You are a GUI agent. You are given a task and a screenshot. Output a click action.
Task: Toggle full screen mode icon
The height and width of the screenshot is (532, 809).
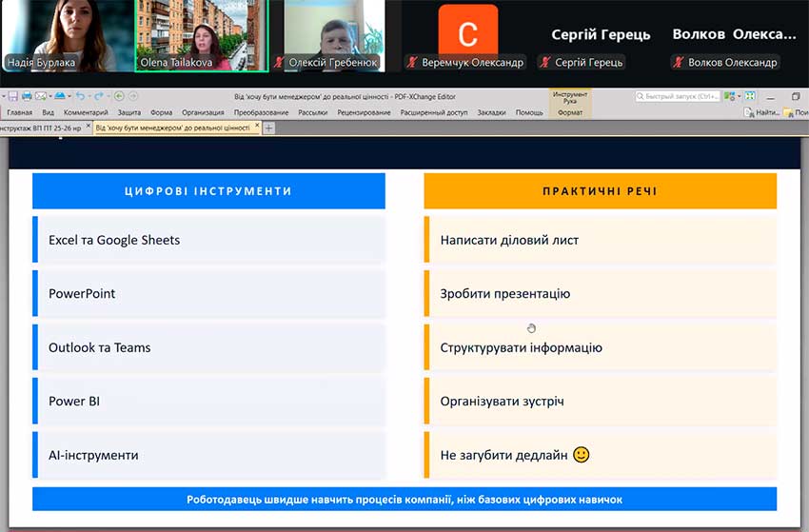750,96
